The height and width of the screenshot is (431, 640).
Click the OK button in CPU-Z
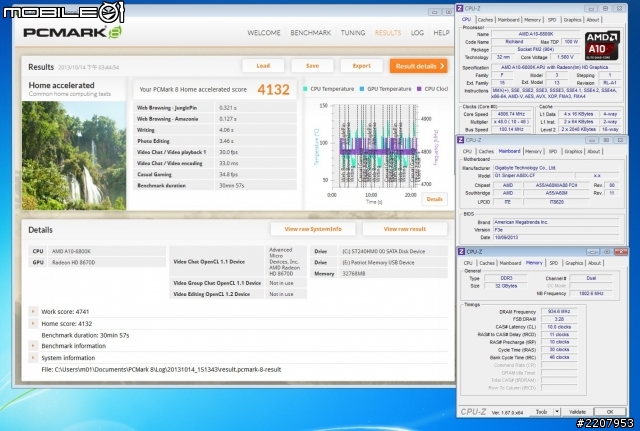pyautogui.click(x=610, y=412)
